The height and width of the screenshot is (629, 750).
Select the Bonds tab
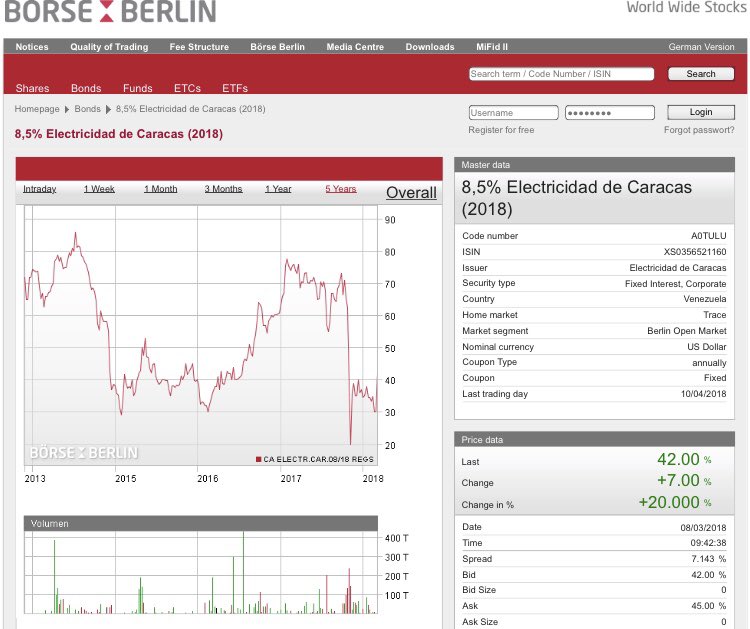click(x=86, y=88)
